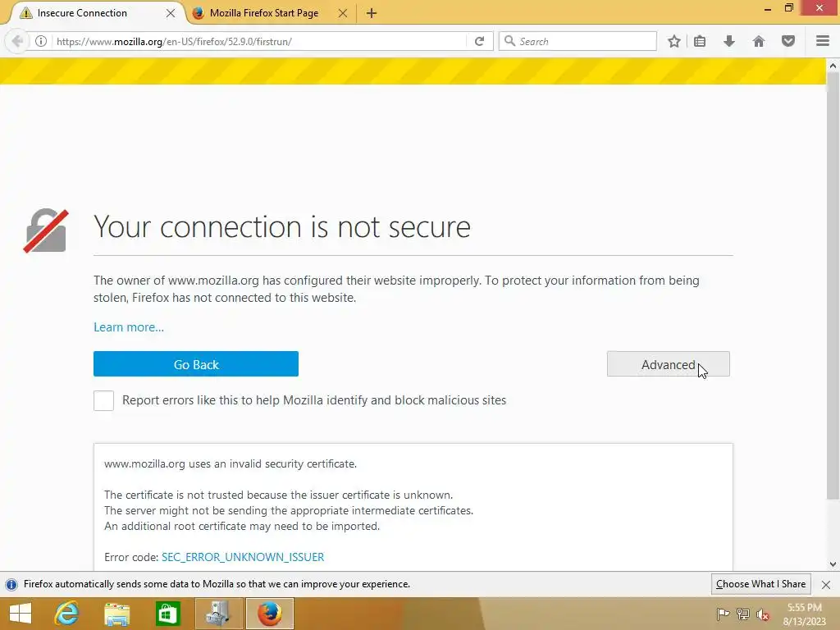The image size is (840, 630).
Task: Click the Advanced button
Action: [668, 364]
